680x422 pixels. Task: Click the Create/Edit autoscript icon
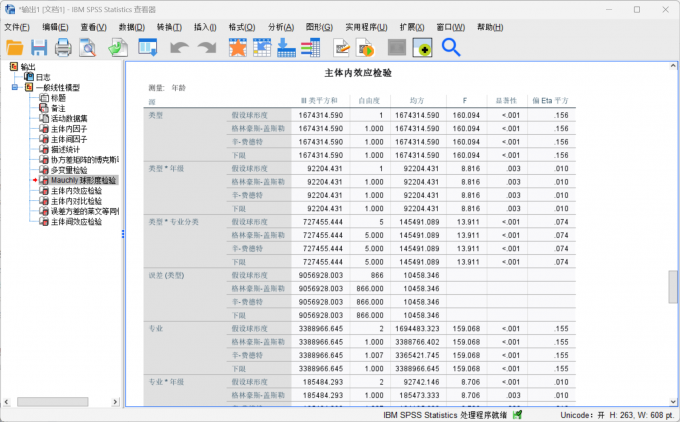point(342,48)
